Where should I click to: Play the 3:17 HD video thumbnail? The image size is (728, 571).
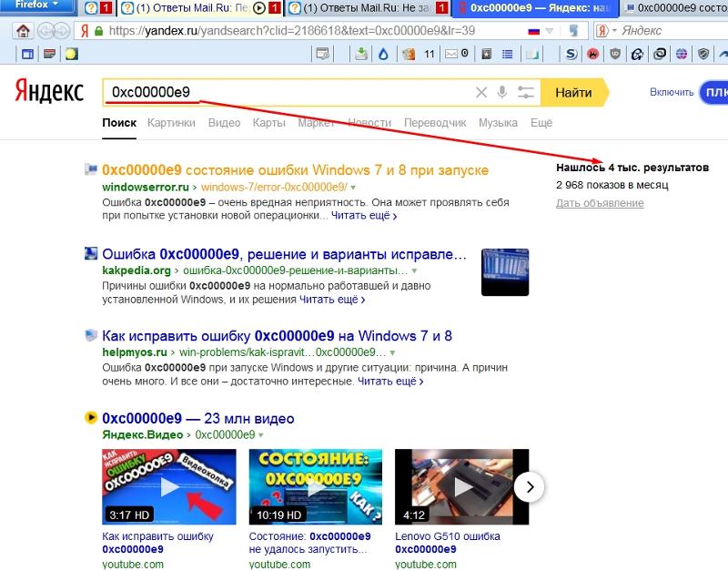point(169,487)
